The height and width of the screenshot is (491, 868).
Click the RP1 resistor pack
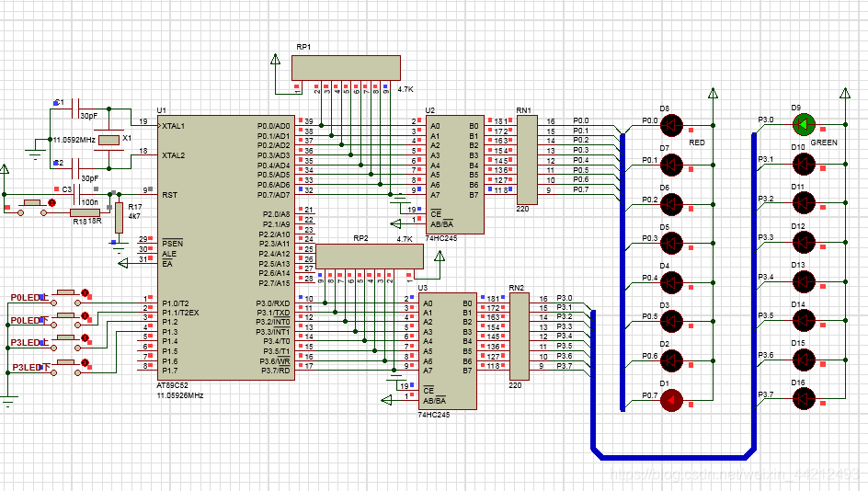pos(346,68)
